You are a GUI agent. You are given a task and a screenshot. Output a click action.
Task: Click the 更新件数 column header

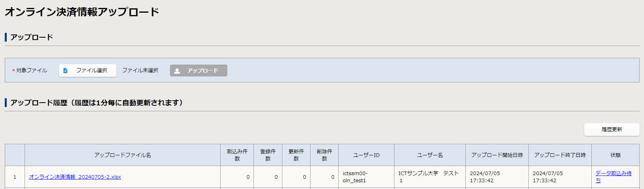pos(296,155)
